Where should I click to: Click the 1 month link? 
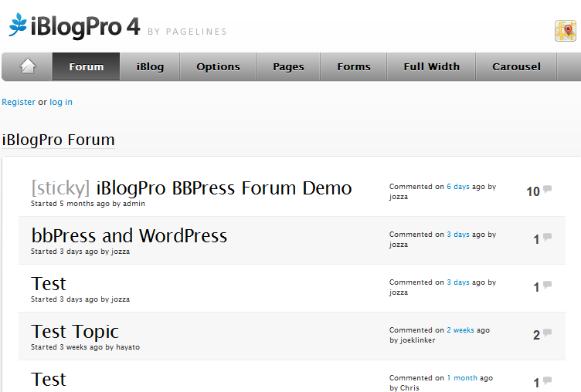pos(462,378)
